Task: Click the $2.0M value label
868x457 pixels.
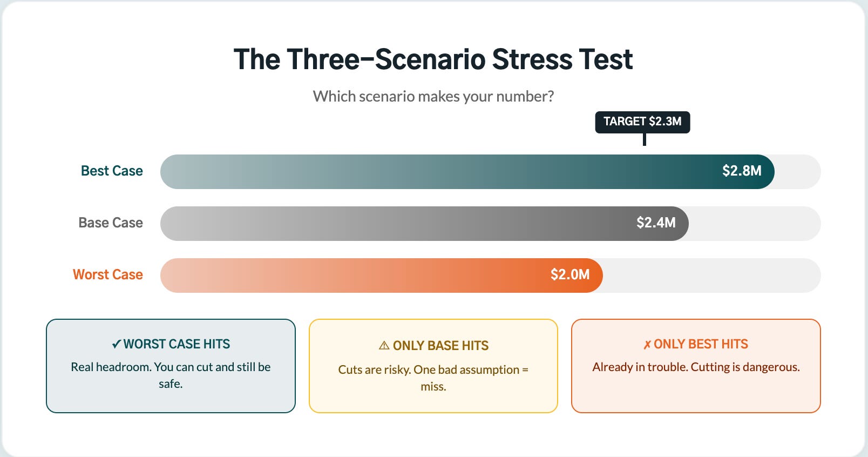Action: point(570,274)
